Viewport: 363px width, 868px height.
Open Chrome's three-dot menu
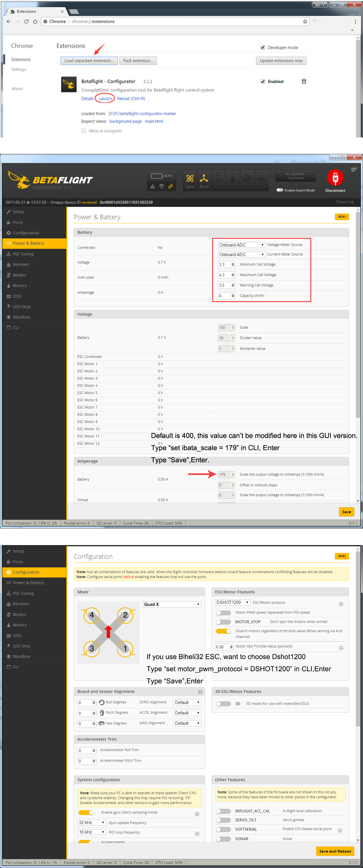pyautogui.click(x=355, y=22)
